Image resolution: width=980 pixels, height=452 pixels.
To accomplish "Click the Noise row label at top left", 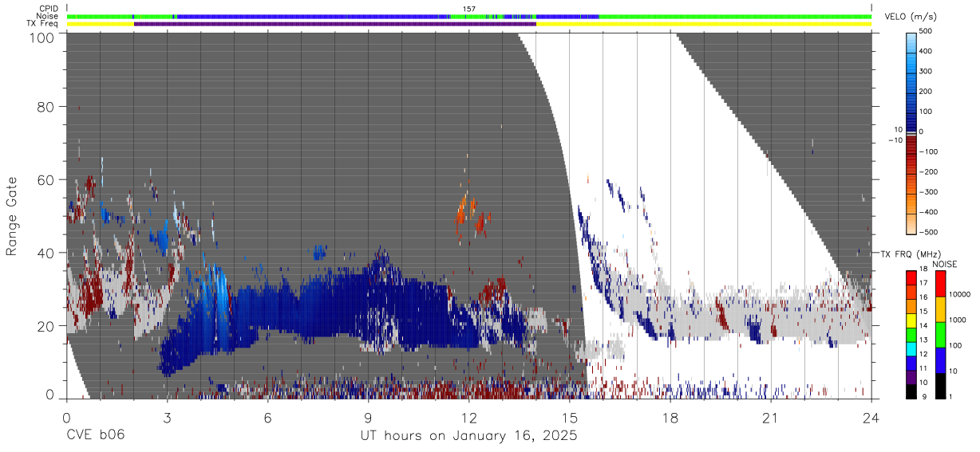I will click(47, 16).
